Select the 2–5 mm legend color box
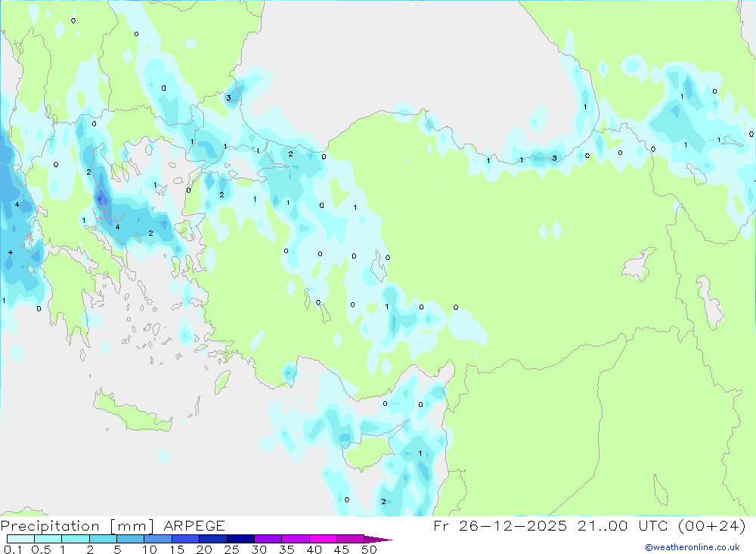 pyautogui.click(x=103, y=539)
